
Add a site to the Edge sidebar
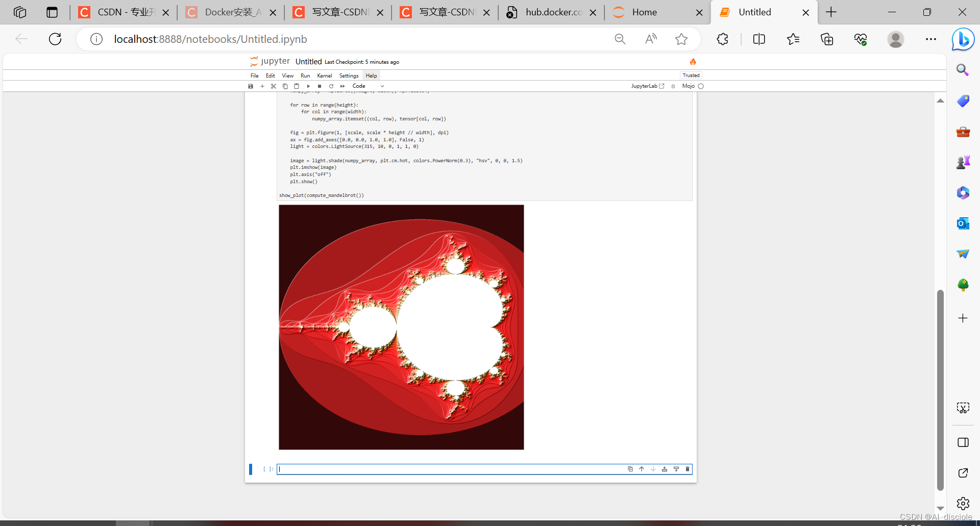pyautogui.click(x=963, y=318)
